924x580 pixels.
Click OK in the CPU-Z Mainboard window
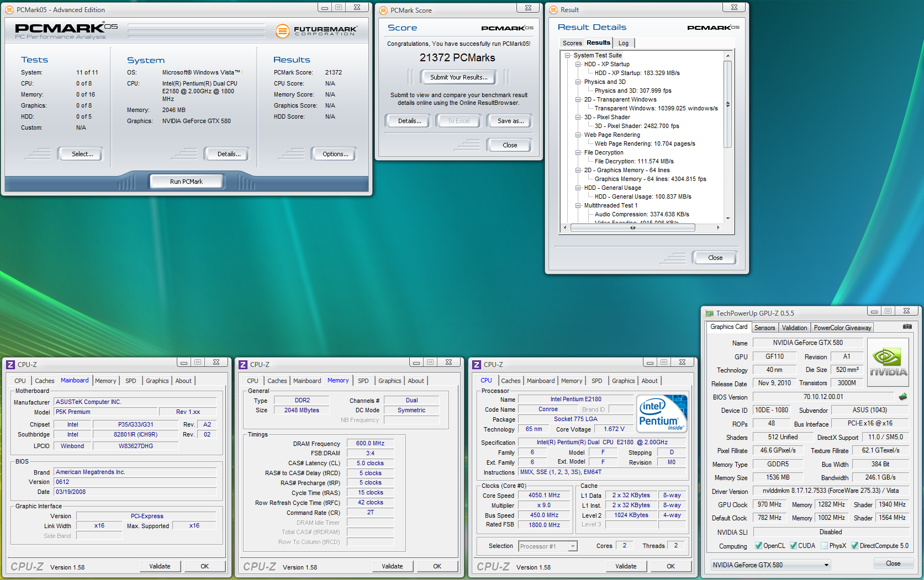coord(204,566)
